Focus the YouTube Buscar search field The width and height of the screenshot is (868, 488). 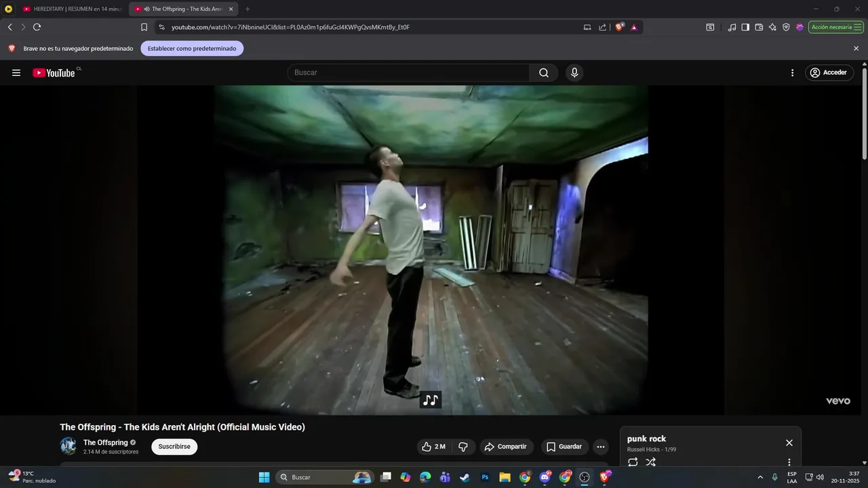pos(409,73)
